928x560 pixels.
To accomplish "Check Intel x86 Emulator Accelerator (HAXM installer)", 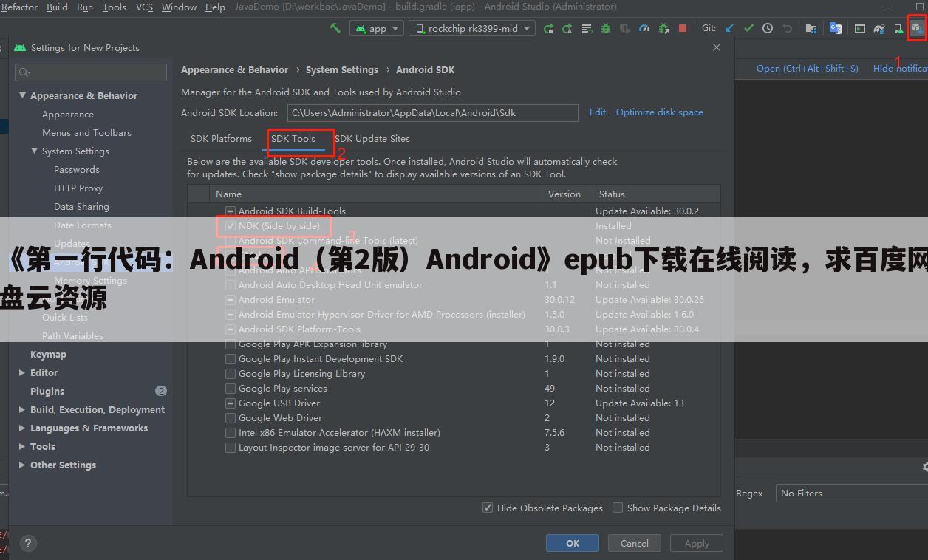I will [x=231, y=433].
